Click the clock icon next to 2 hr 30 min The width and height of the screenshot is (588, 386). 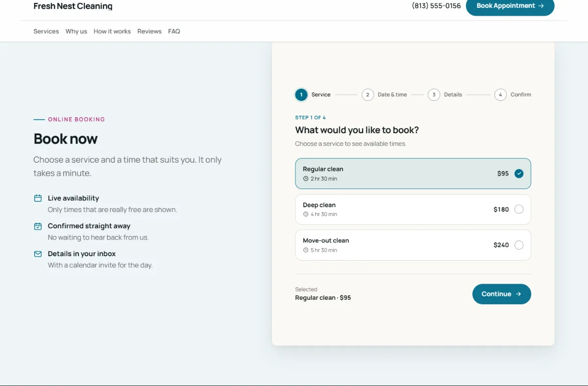pyautogui.click(x=306, y=179)
